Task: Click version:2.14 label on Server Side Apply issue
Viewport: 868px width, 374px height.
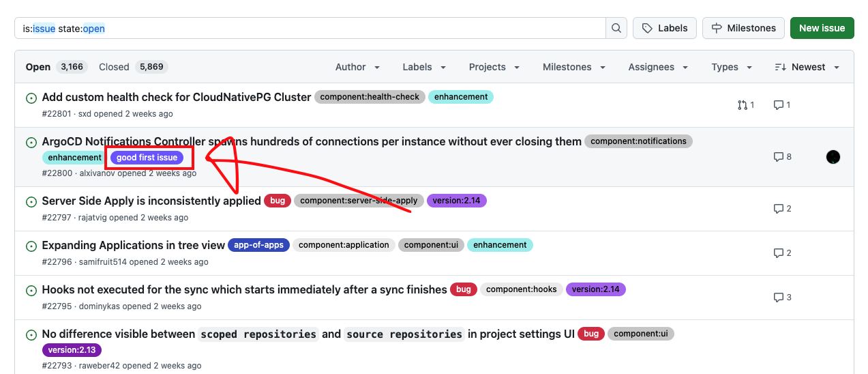Action: tap(457, 201)
